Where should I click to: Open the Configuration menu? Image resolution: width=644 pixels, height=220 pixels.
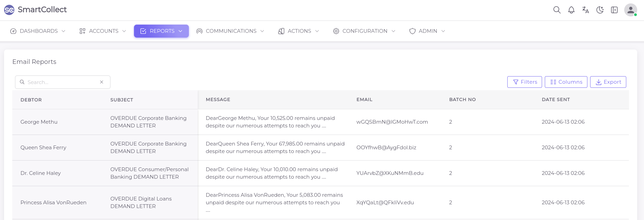click(x=364, y=31)
